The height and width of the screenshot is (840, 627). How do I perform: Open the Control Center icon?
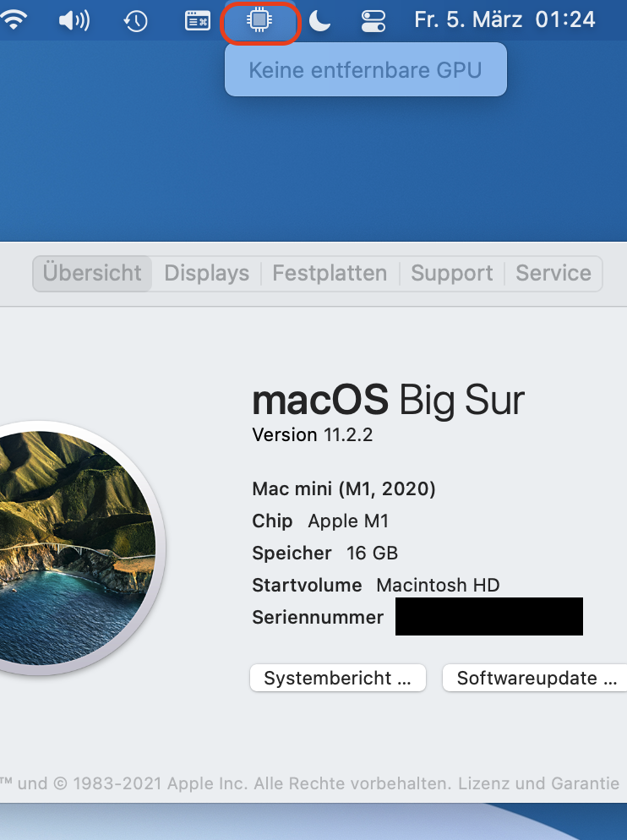point(373,21)
